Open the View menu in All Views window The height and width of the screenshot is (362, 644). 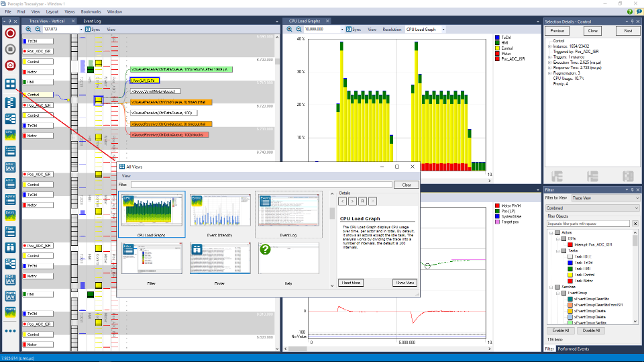tap(126, 176)
